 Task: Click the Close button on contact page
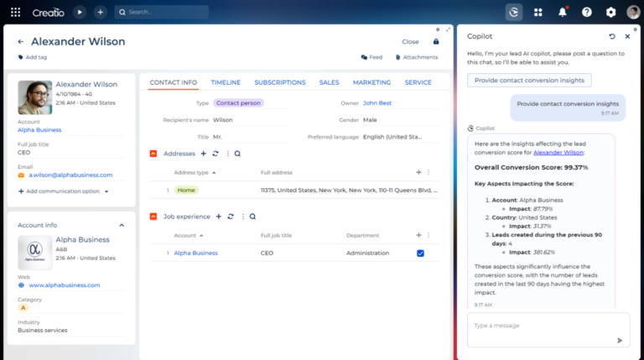click(410, 41)
